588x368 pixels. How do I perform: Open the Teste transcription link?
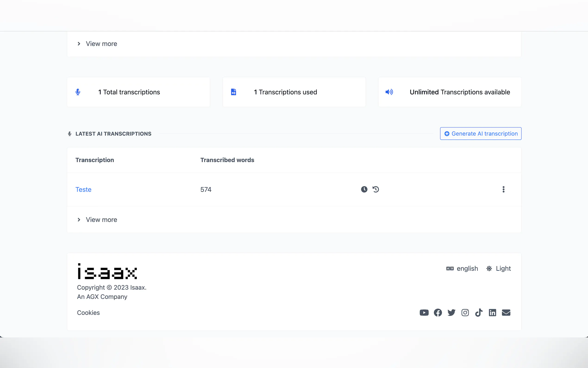(83, 189)
